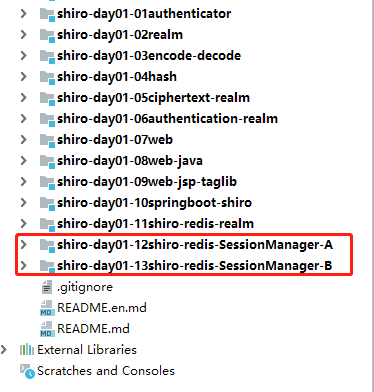Screen dimensions: 374x392
Task: Select shiro-day01-11shiro-redis-realm module
Action: [155, 224]
